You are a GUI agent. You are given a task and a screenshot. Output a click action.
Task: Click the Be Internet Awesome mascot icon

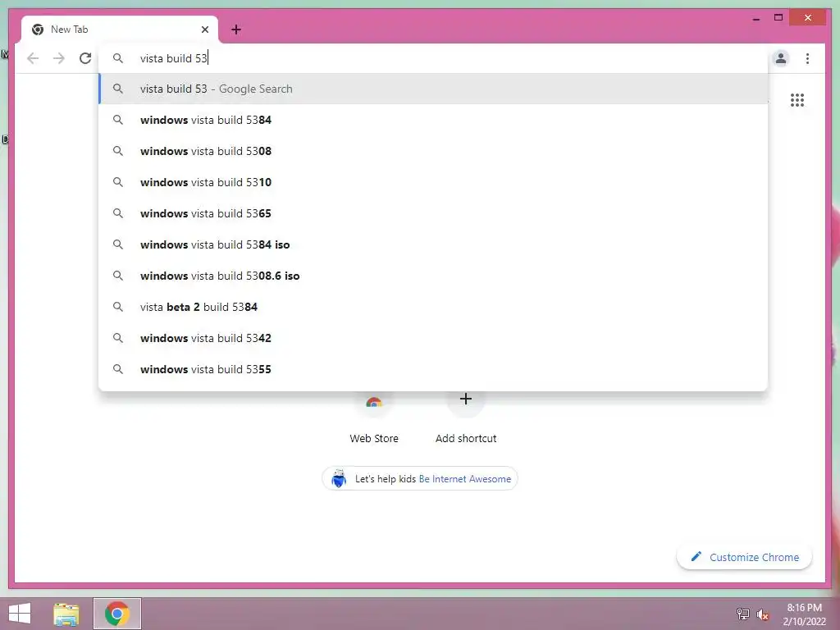pos(339,478)
